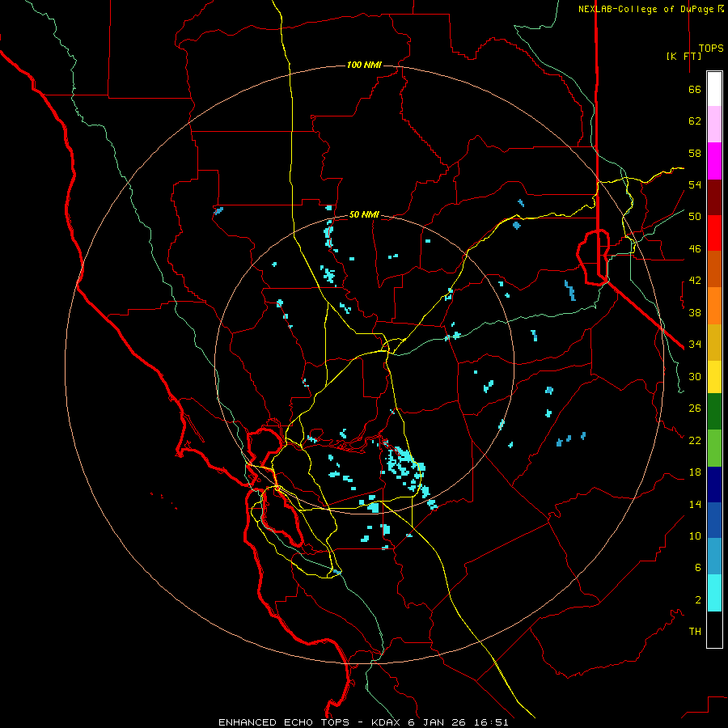The image size is (728, 728).
Task: Click the white swatch in the tops legend
Action: [714, 89]
